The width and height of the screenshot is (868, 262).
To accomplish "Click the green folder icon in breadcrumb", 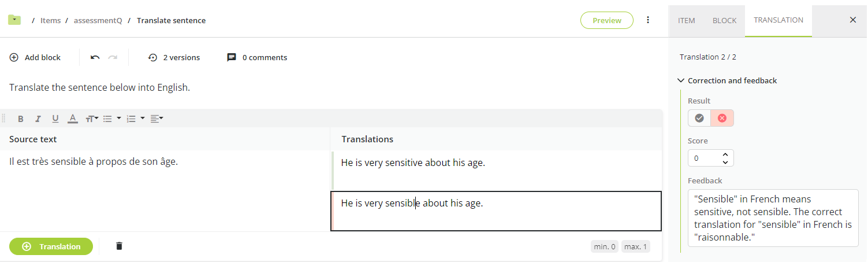I will point(14,20).
